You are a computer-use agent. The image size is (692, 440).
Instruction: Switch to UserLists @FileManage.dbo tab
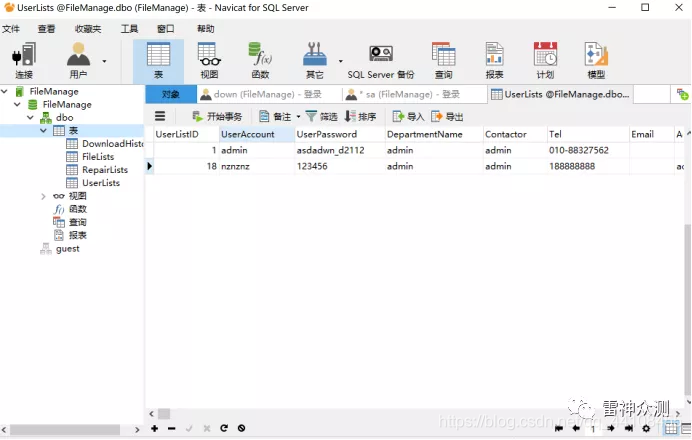coord(560,94)
